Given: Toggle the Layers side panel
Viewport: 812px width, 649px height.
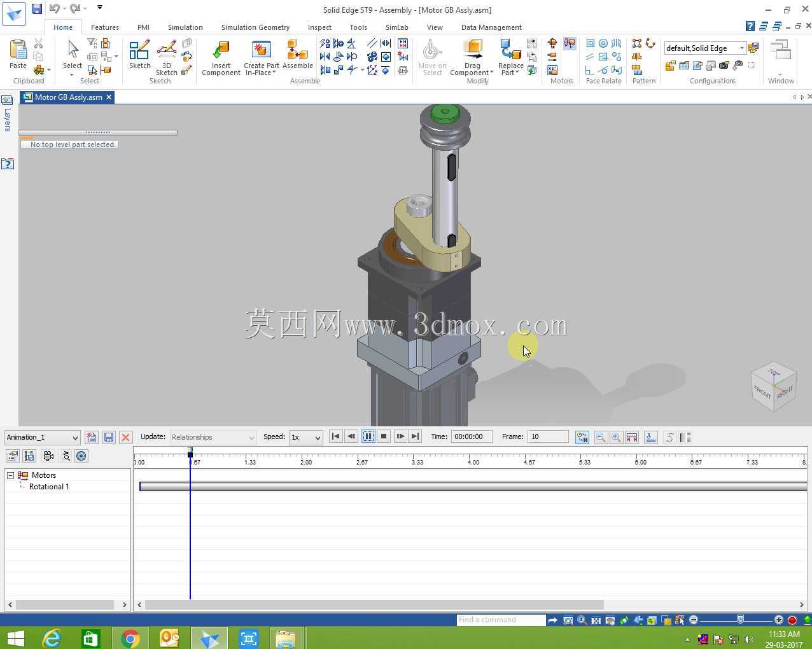Looking at the screenshot, I should coord(7,113).
